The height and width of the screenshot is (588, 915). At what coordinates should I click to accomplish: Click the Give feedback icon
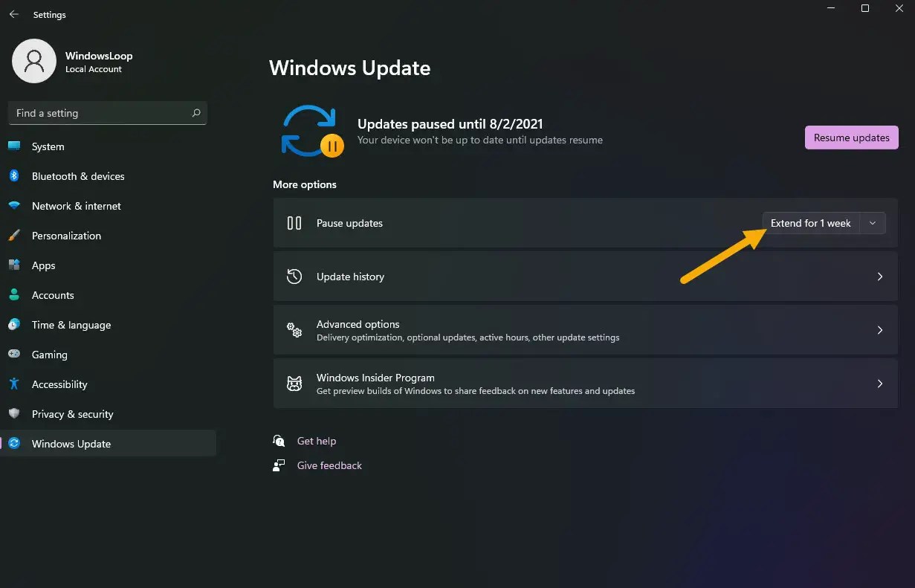[279, 465]
